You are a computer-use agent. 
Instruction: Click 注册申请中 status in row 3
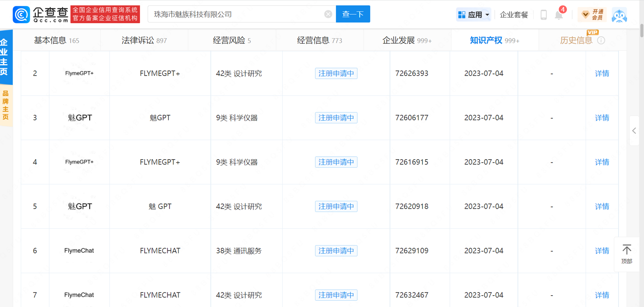[336, 118]
